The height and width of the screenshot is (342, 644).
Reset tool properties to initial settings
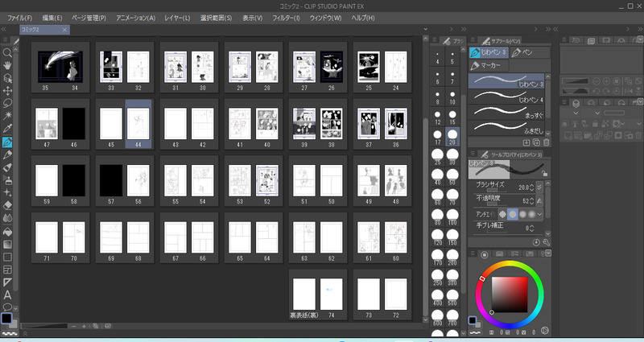[x=536, y=242]
